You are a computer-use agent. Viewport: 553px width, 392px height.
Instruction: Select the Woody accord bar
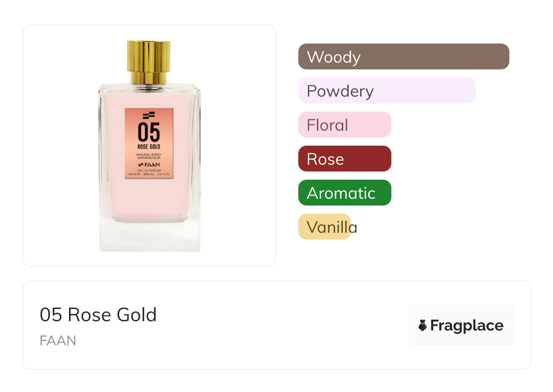pos(403,57)
